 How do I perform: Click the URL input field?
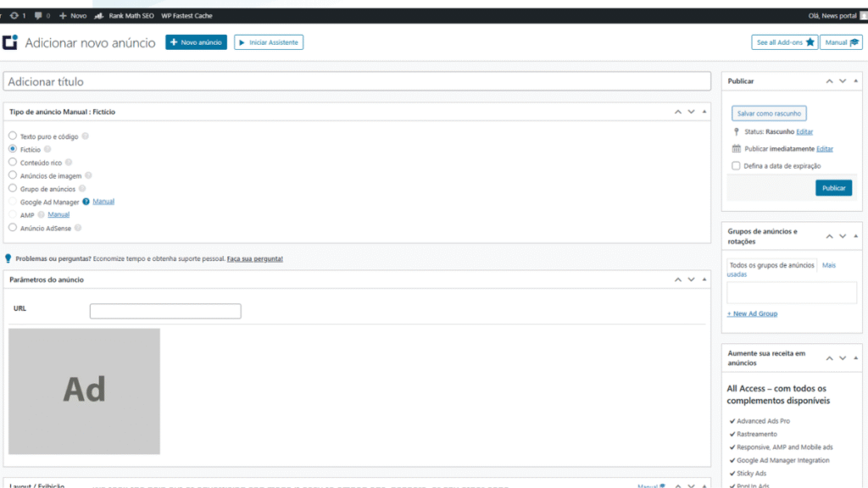[x=165, y=311]
